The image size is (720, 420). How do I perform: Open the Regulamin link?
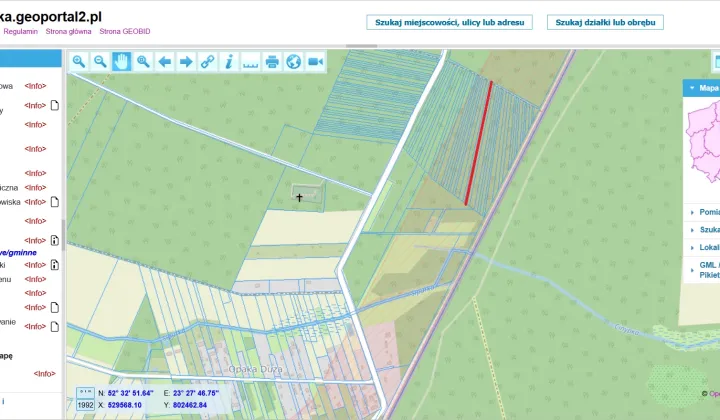click(21, 32)
